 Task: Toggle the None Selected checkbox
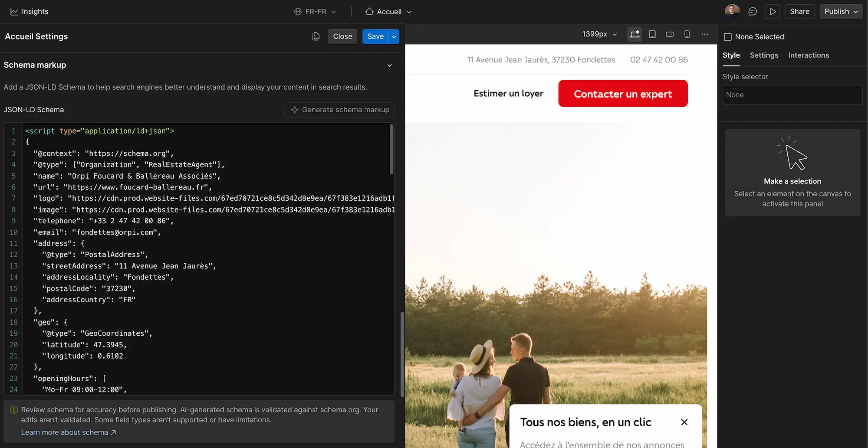click(729, 36)
